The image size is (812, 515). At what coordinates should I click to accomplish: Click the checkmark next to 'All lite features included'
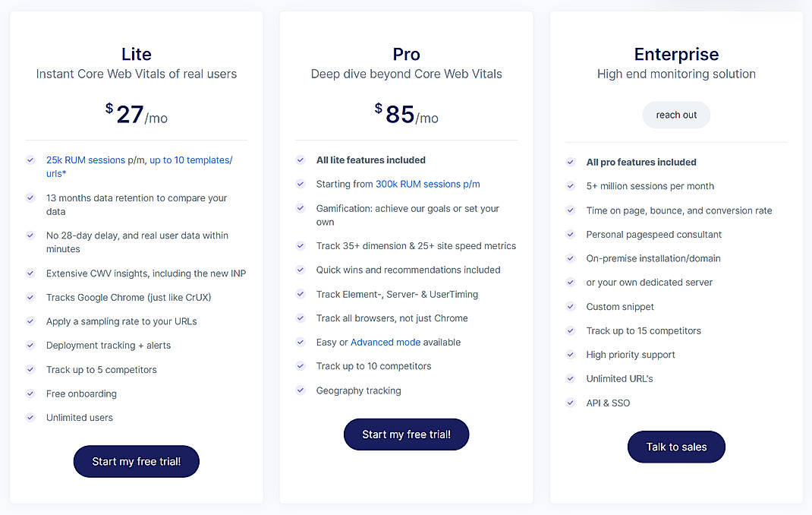[x=301, y=160]
